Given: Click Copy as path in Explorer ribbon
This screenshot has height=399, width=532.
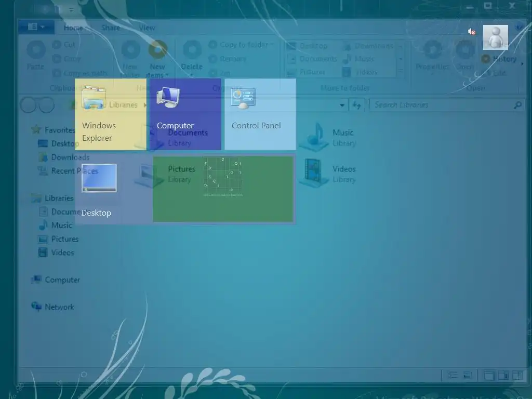Looking at the screenshot, I should pyautogui.click(x=80, y=73).
